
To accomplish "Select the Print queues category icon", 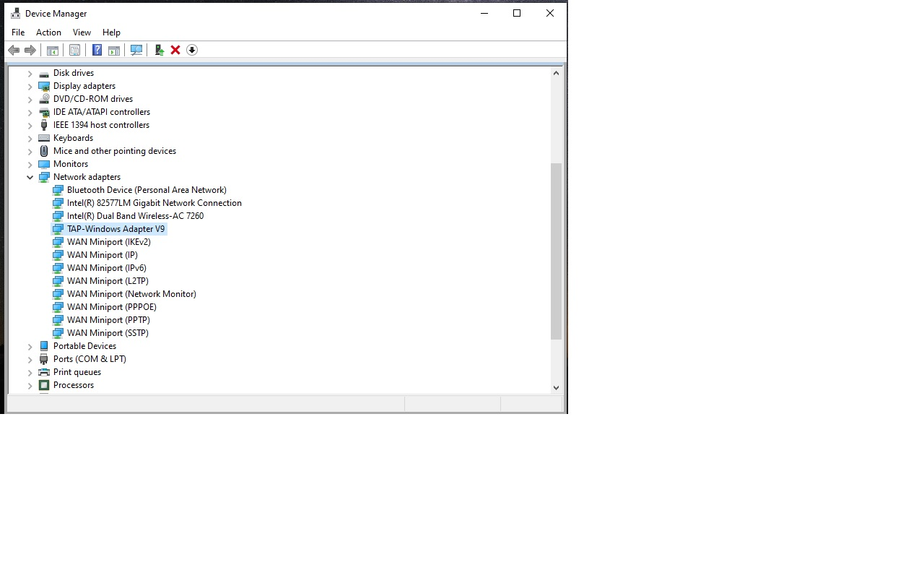I will coord(44,372).
